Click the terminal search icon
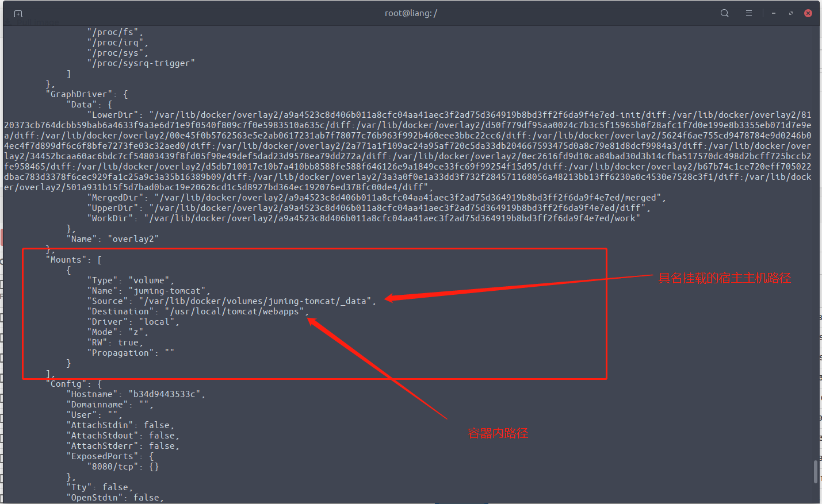Viewport: 822px width, 504px height. point(724,13)
